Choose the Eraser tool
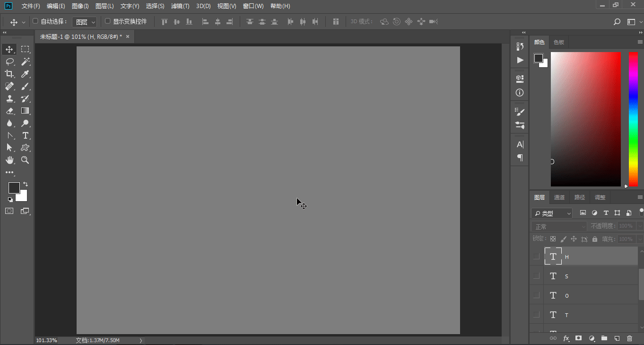Screen dimensions: 644x345 pos(9,111)
